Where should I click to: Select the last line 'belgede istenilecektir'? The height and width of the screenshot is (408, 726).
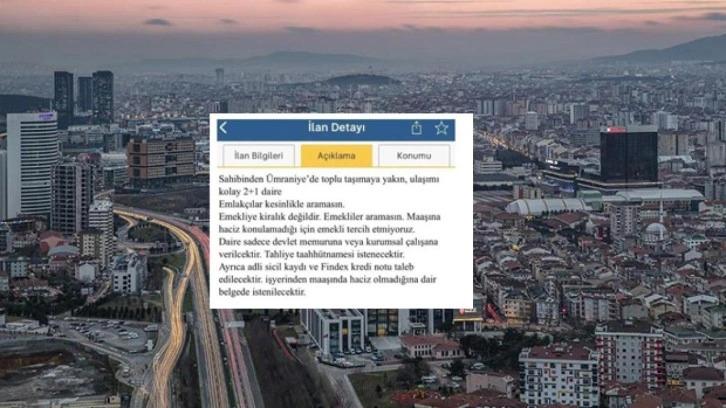tap(262, 292)
